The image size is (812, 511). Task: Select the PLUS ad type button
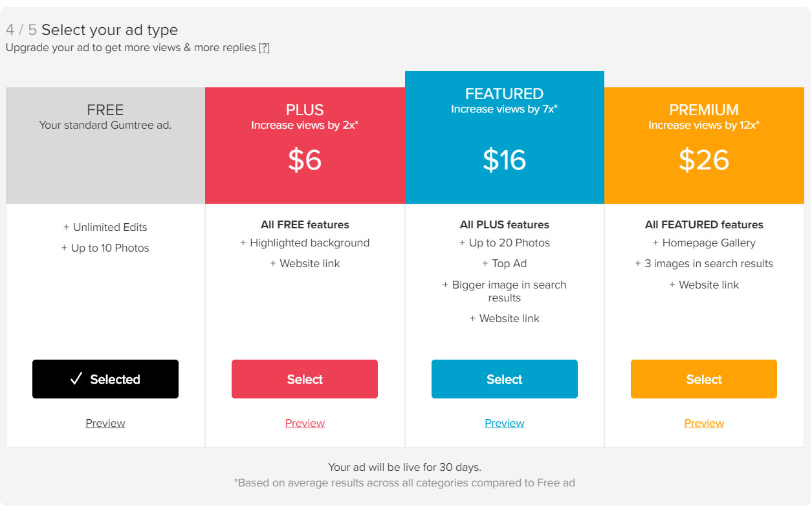(x=305, y=379)
